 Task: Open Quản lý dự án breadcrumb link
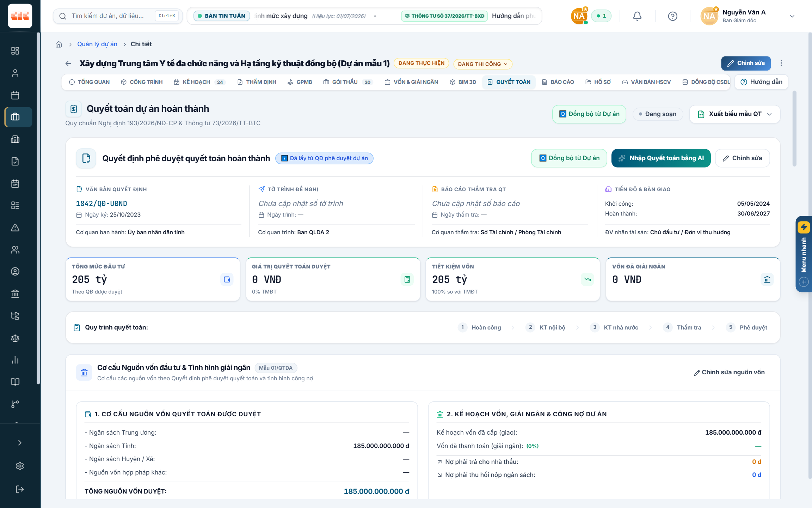[97, 44]
